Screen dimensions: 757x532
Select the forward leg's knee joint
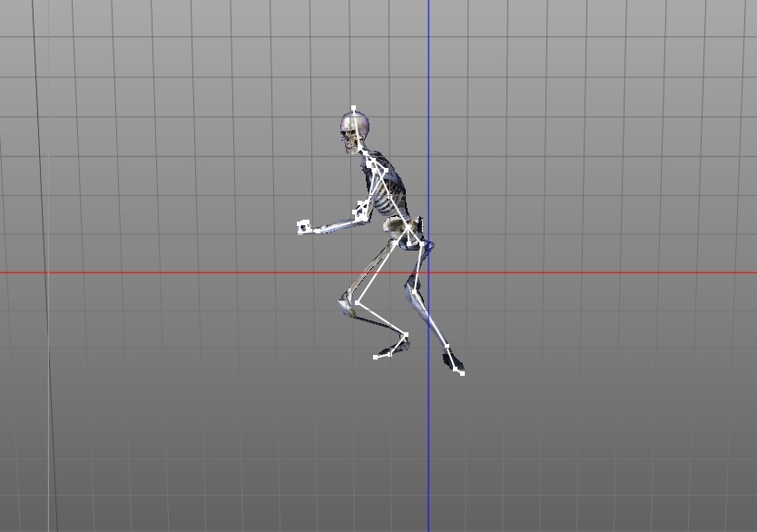click(356, 303)
